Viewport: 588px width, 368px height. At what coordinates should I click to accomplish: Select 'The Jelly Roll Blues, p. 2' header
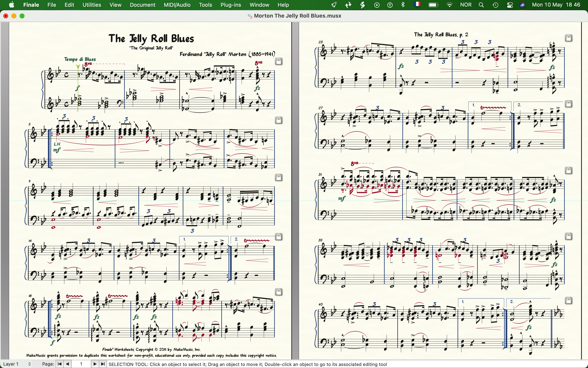coord(441,35)
